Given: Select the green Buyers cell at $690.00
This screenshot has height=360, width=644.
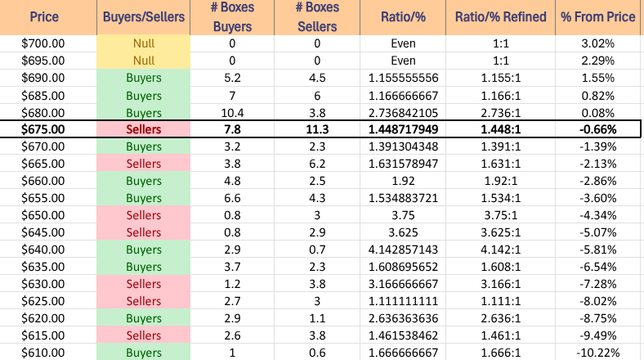Looking at the screenshot, I should pyautogui.click(x=144, y=78).
